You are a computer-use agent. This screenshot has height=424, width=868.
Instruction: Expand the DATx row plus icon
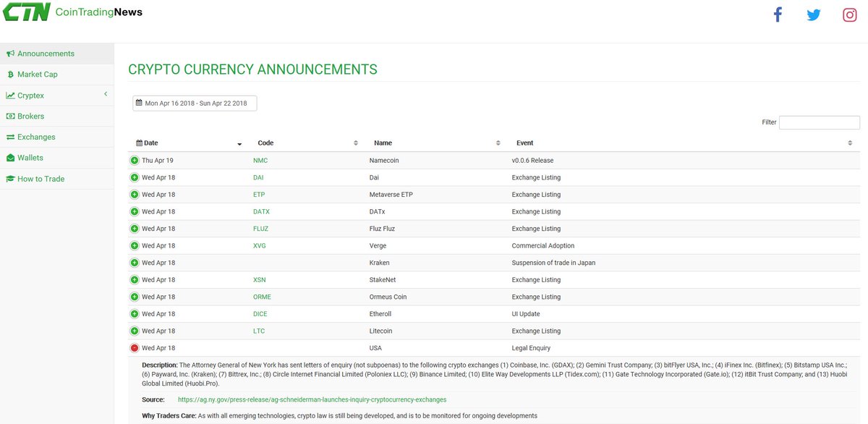pyautogui.click(x=135, y=211)
